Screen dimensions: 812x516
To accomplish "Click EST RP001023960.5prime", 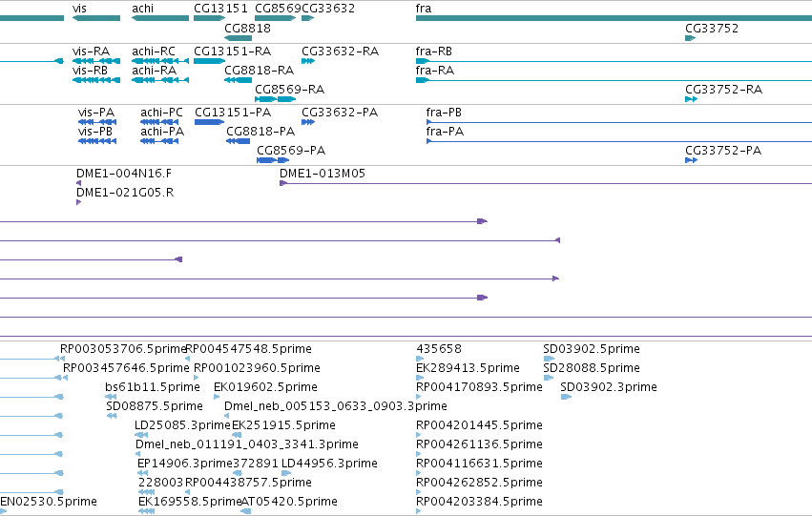I will click(x=257, y=368).
